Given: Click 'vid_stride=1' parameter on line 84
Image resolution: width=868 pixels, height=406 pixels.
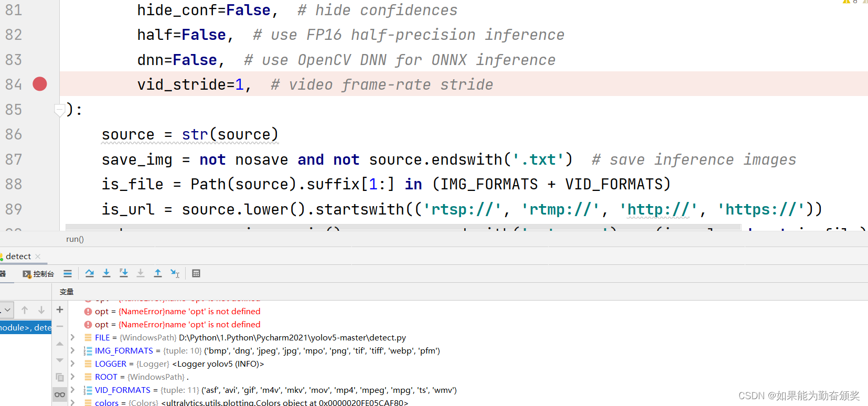Looking at the screenshot, I should click(x=190, y=84).
